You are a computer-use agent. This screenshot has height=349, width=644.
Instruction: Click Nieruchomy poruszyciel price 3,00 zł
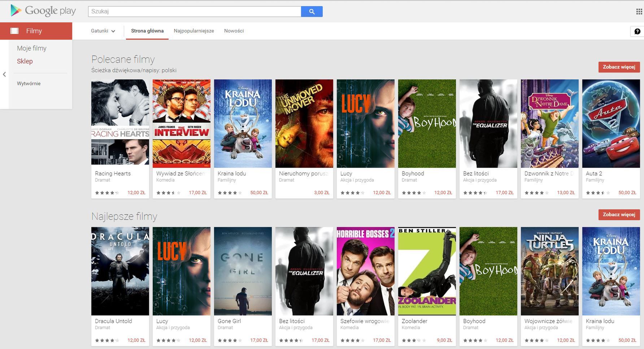[322, 193]
